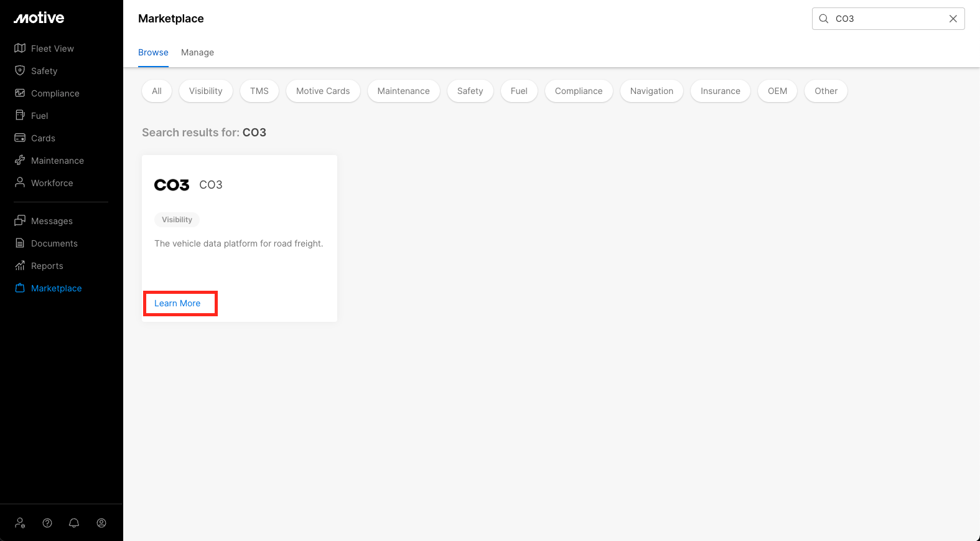Apply the Safety category filter chip
Viewport: 980px width, 541px height.
(470, 91)
